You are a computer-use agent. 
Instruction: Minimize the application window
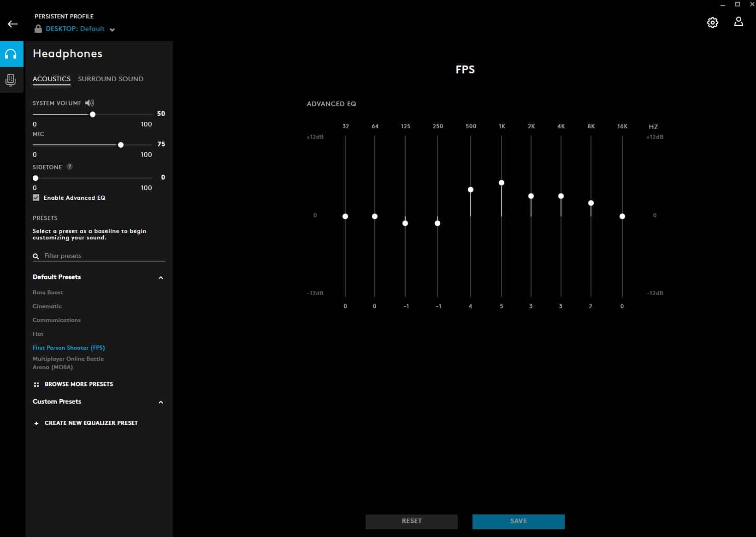tap(723, 5)
